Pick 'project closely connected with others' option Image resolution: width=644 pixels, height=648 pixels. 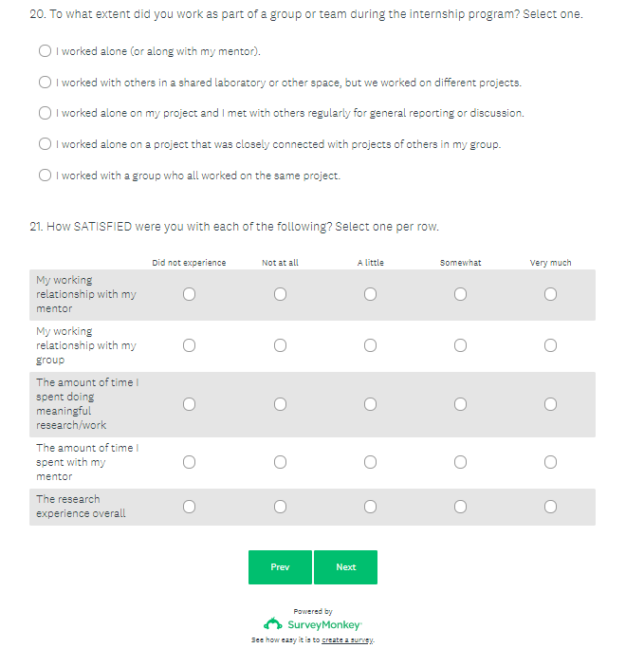(x=45, y=144)
